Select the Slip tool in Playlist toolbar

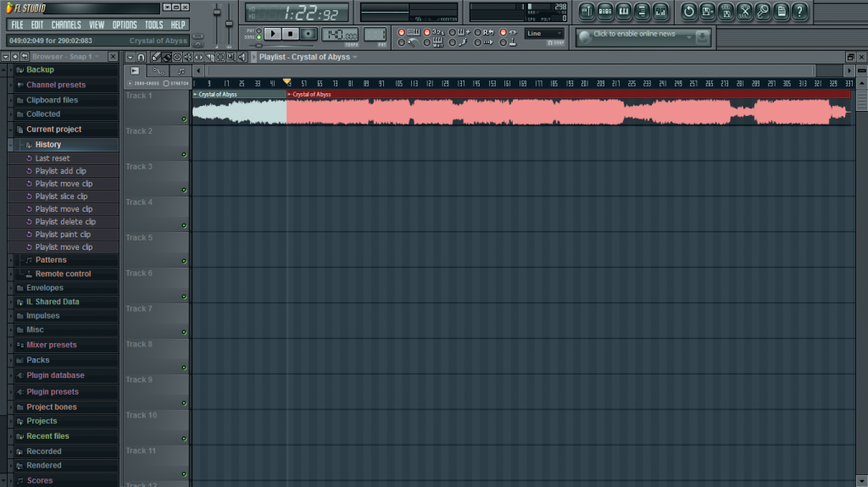[x=198, y=57]
